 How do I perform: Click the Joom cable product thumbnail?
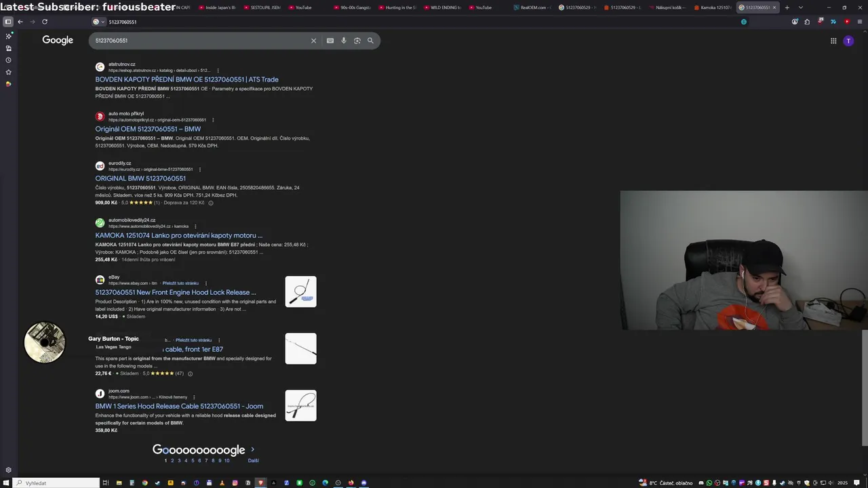point(300,405)
